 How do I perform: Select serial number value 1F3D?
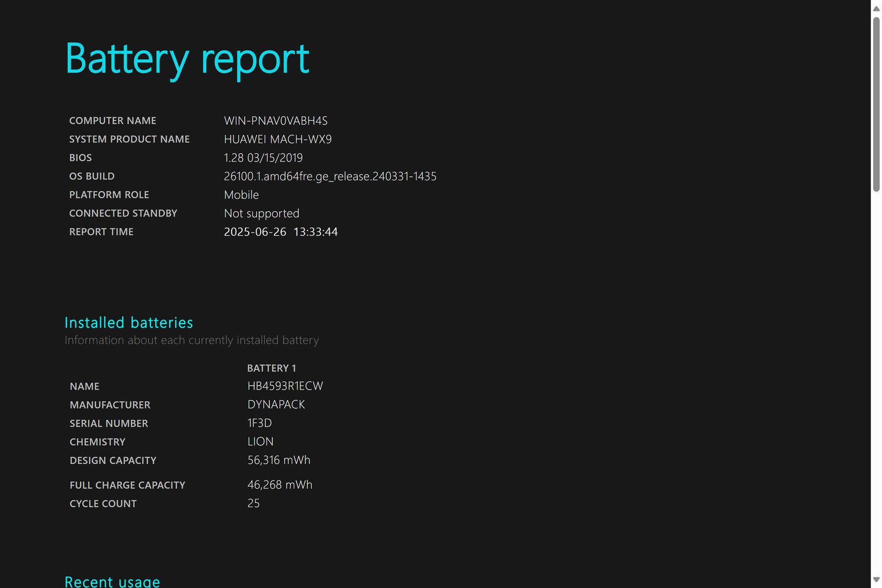tap(260, 423)
